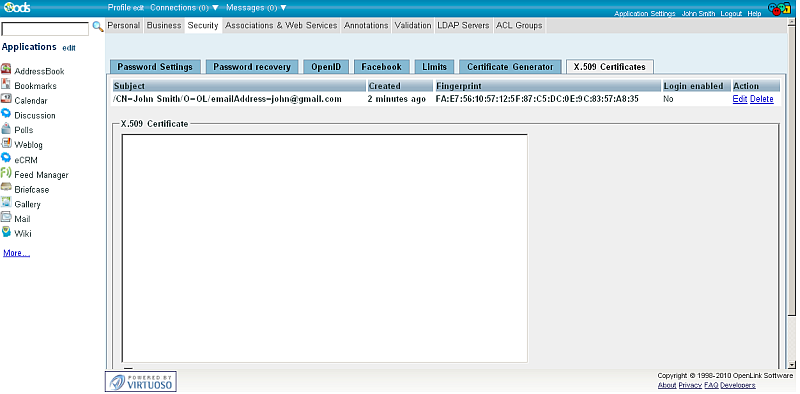800x394 pixels.
Task: Click the search input field
Action: [45, 29]
